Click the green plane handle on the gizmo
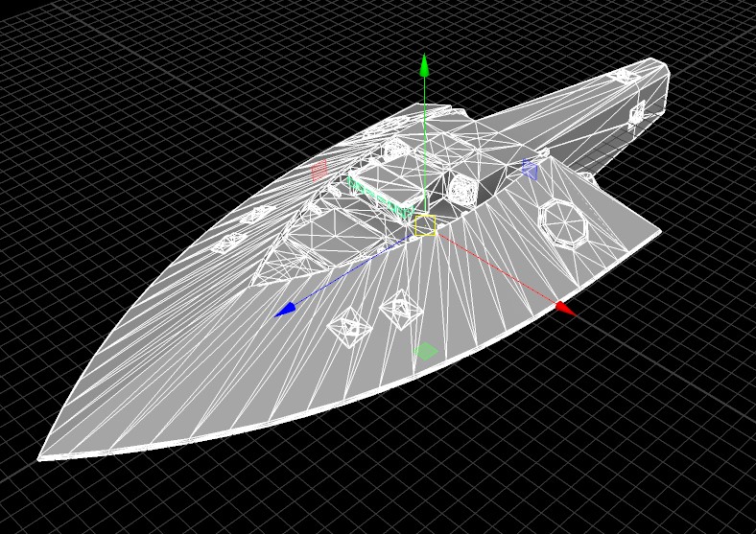Viewport: 756px width, 534px height. coord(426,351)
